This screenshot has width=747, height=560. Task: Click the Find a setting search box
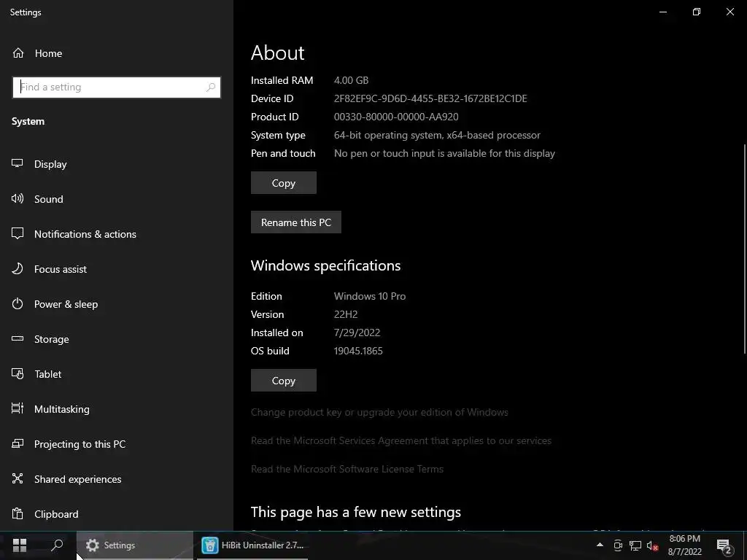tap(117, 87)
